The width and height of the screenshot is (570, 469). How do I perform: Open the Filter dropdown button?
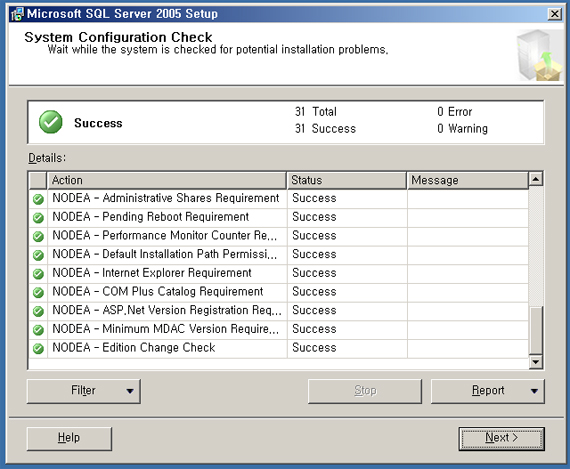(x=84, y=391)
